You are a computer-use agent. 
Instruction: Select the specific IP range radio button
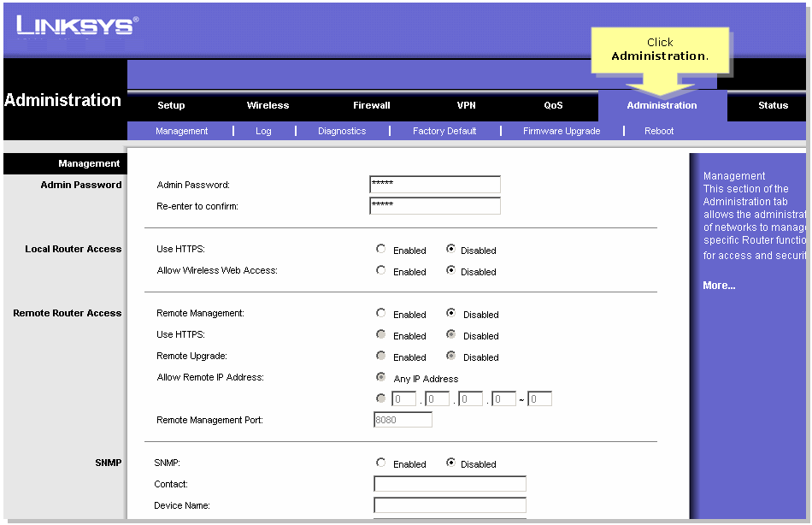tap(380, 398)
